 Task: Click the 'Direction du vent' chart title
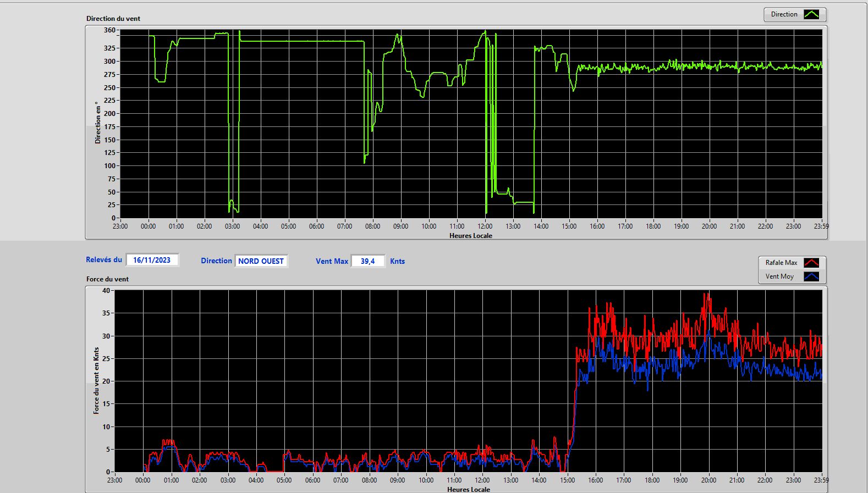(x=113, y=18)
